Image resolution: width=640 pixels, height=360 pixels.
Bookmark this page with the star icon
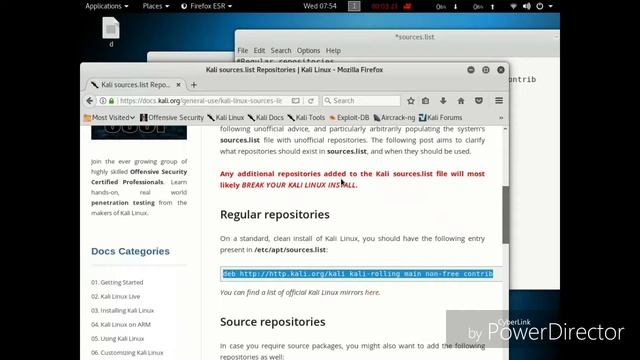point(411,101)
